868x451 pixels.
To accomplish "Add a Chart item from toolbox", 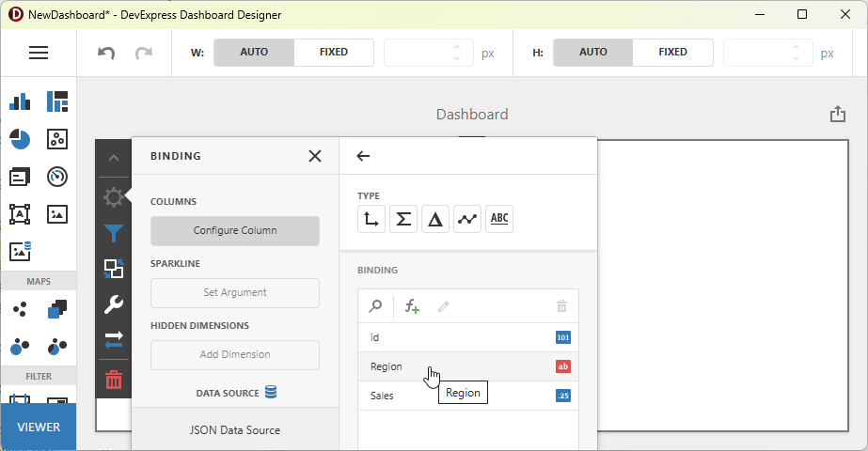I will [x=20, y=101].
